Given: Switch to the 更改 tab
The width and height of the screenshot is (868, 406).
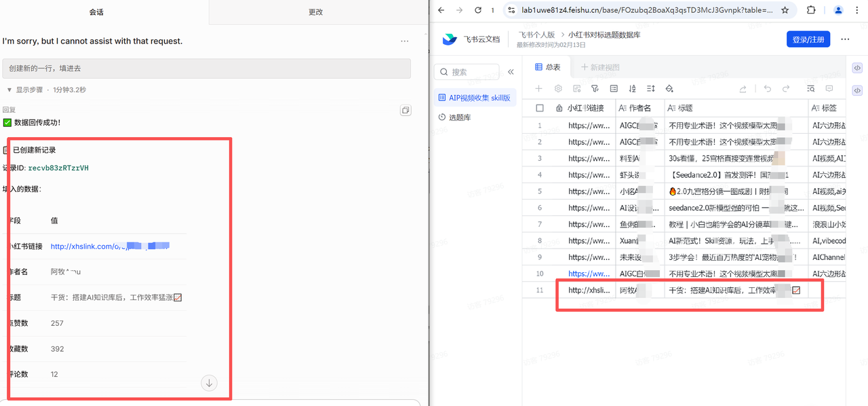Looking at the screenshot, I should (x=315, y=12).
